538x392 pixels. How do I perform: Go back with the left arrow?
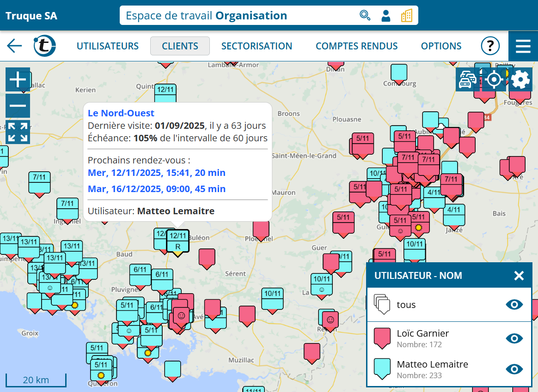tap(14, 46)
